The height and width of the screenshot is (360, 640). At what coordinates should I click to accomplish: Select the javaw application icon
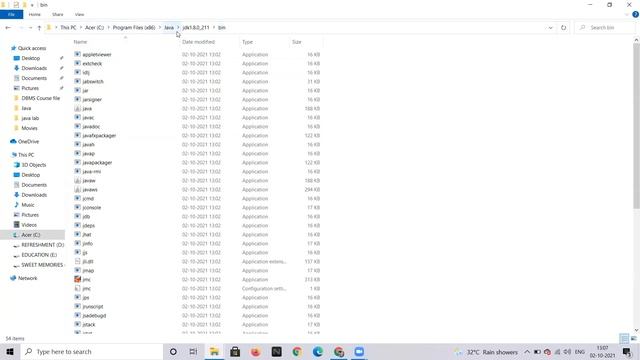[78, 180]
